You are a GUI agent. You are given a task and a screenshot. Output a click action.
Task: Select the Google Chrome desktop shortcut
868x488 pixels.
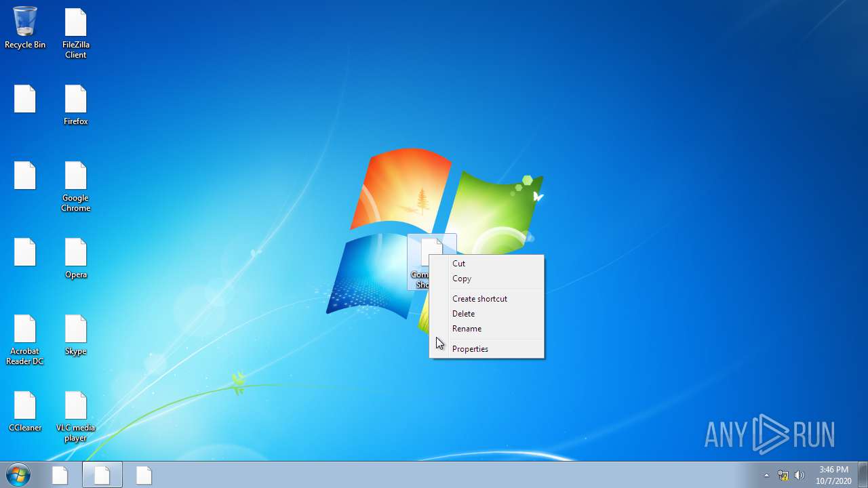76,186
